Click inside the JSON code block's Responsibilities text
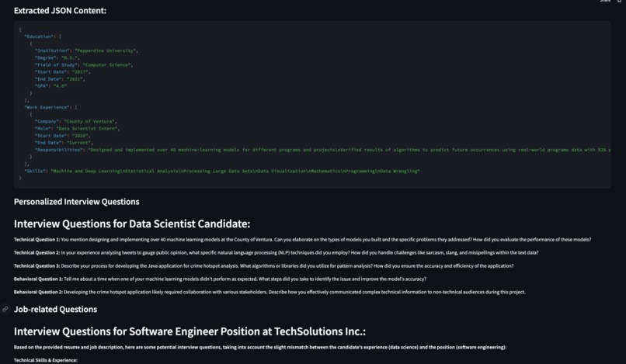Screen dimensions: 626x364 [x=350, y=150]
